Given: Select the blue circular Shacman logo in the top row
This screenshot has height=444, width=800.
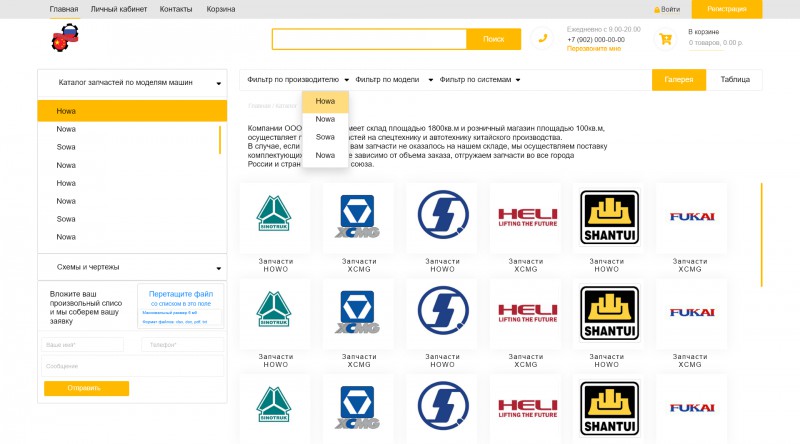Looking at the screenshot, I should tap(442, 215).
